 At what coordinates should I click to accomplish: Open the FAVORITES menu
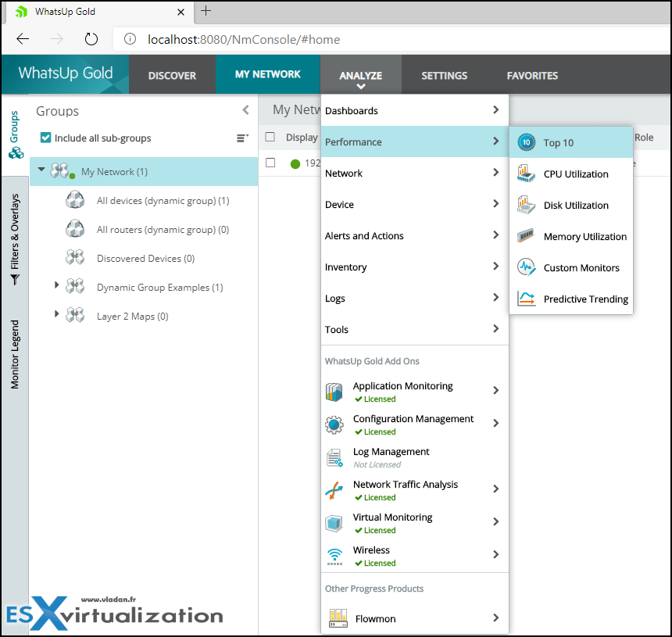tap(532, 76)
